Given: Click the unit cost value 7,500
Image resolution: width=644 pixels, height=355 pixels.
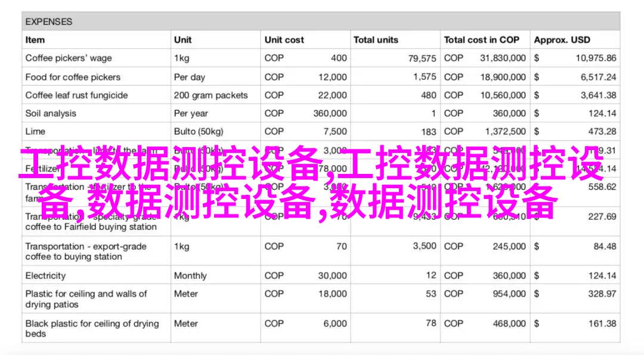Looking at the screenshot, I should click(x=335, y=131).
